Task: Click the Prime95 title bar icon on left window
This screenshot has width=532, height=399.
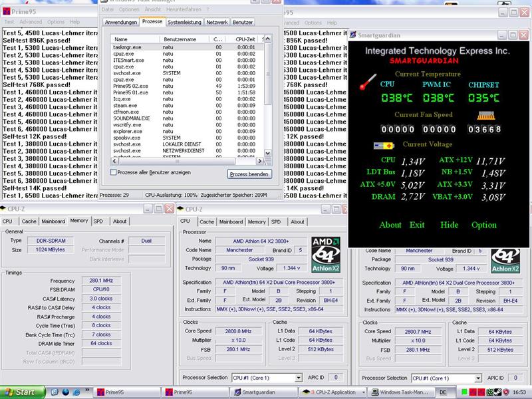Action: [6, 11]
